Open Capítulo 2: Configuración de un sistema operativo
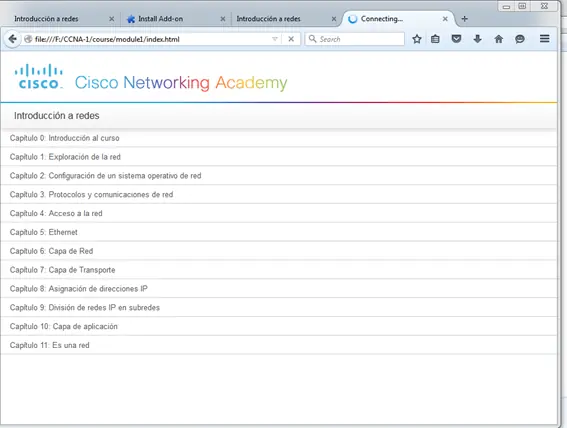This screenshot has height=428, width=567. point(278,176)
